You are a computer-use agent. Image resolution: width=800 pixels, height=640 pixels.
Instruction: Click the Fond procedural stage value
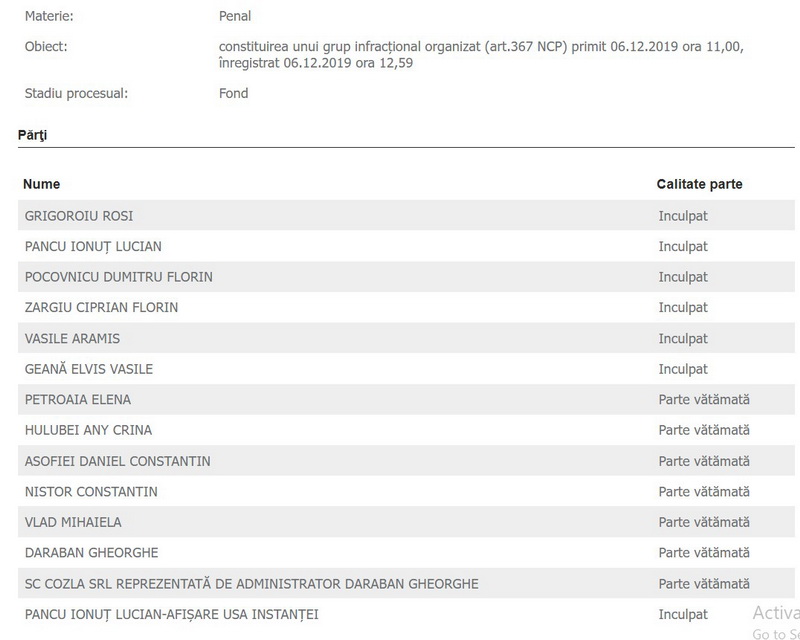(x=233, y=94)
